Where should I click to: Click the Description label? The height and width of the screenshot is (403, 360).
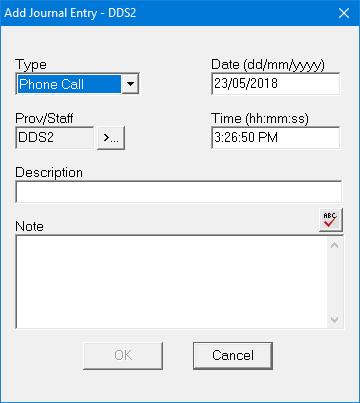point(49,173)
